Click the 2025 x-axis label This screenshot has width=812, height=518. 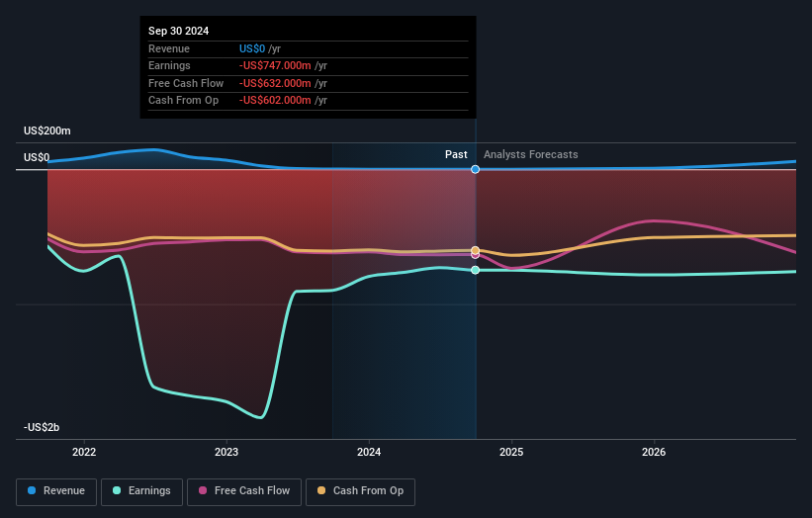(511, 452)
